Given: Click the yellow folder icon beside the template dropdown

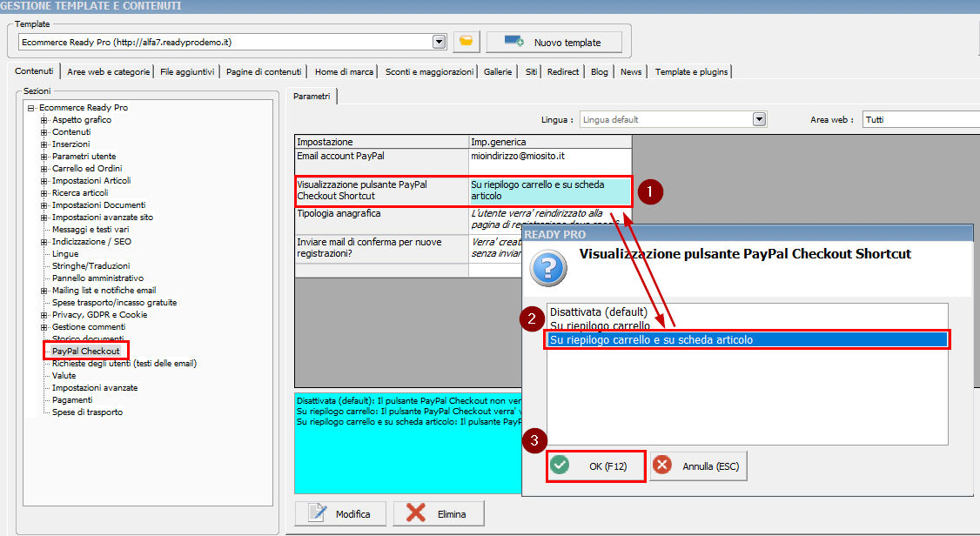Looking at the screenshot, I should coord(466,41).
